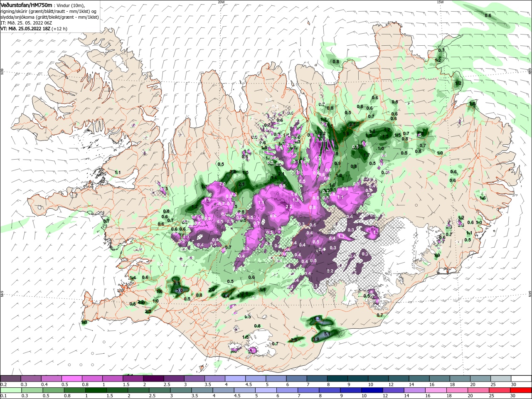The image size is (532, 399).
Task: Click the 'slydda/snjókoma' legend description line
Action: click(x=49, y=17)
